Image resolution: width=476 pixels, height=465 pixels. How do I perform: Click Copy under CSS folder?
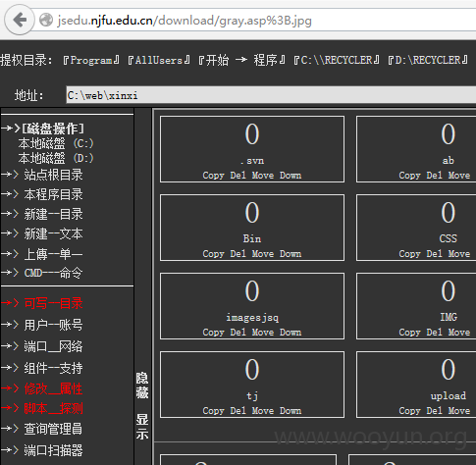pyautogui.click(x=409, y=254)
